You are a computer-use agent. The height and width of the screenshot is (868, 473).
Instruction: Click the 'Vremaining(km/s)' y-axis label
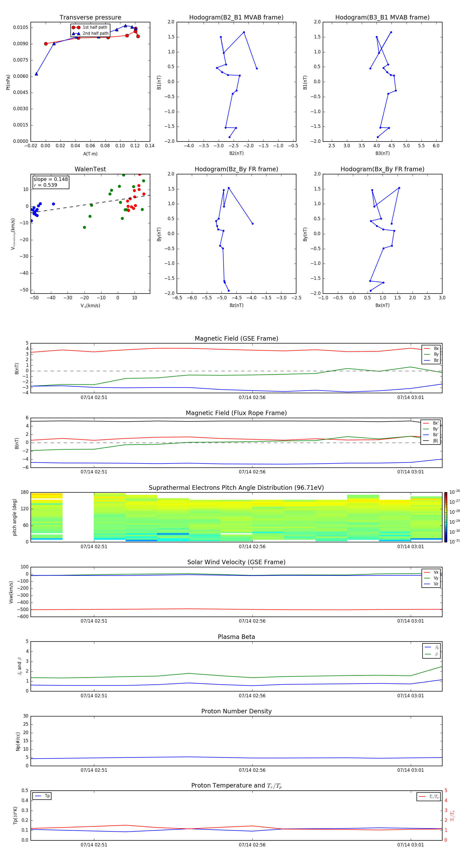[x=13, y=234]
